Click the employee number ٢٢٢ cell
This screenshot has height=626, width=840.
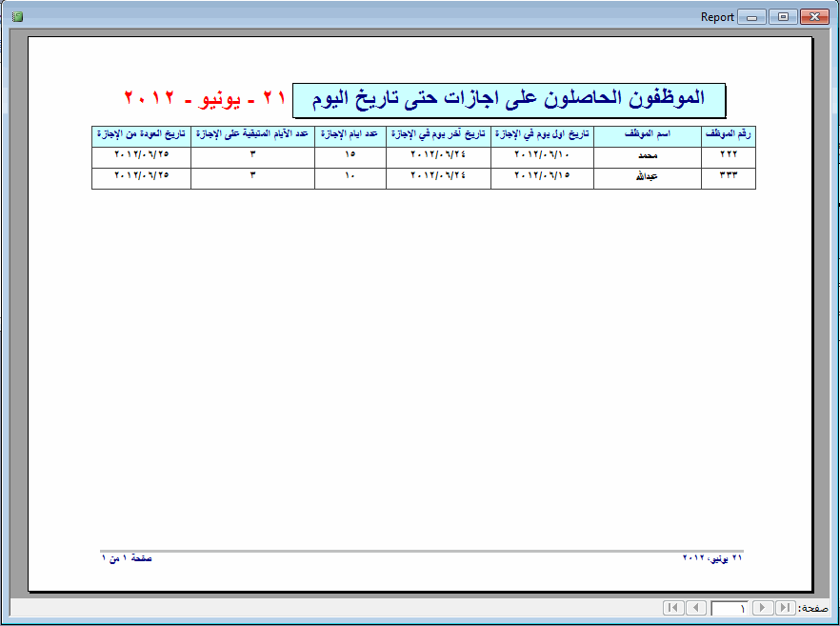pyautogui.click(x=728, y=157)
